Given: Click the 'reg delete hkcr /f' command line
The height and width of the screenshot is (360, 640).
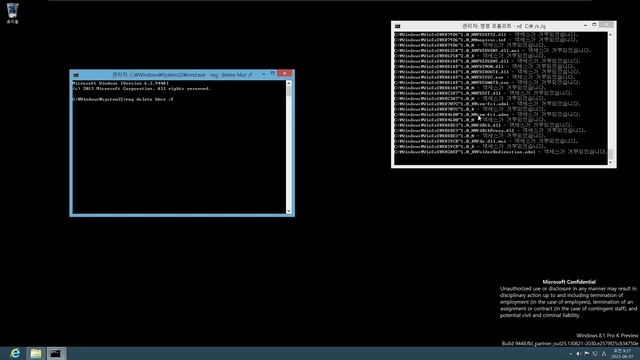Looking at the screenshot, I should pyautogui.click(x=123, y=99).
